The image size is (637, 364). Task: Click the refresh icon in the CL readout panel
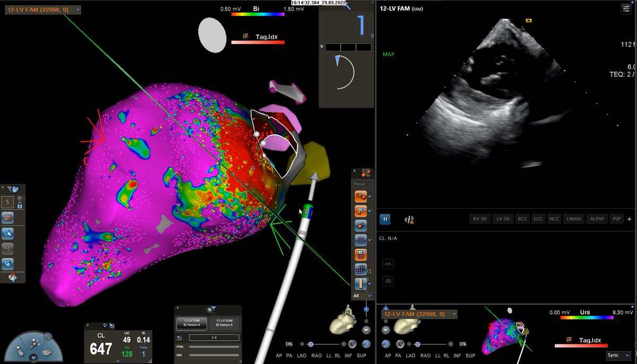pyautogui.click(x=105, y=325)
